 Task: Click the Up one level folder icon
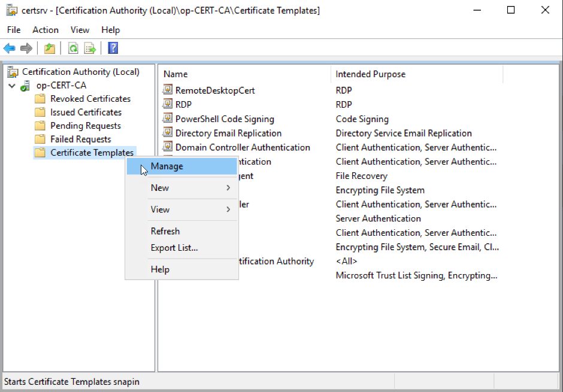(50, 48)
